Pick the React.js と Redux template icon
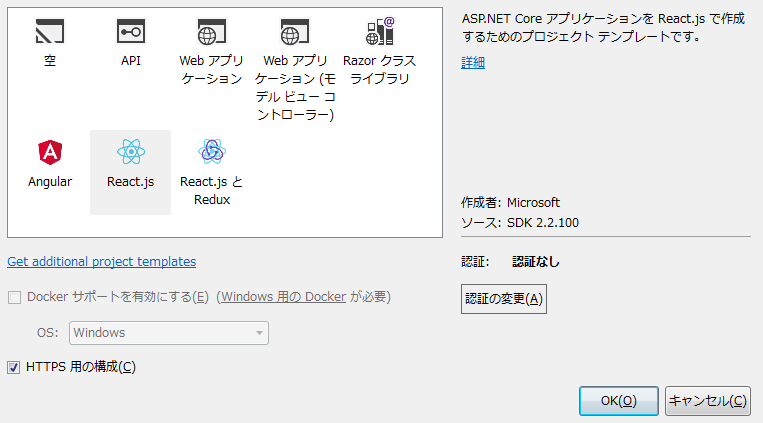This screenshot has width=763, height=423. pos(212,151)
